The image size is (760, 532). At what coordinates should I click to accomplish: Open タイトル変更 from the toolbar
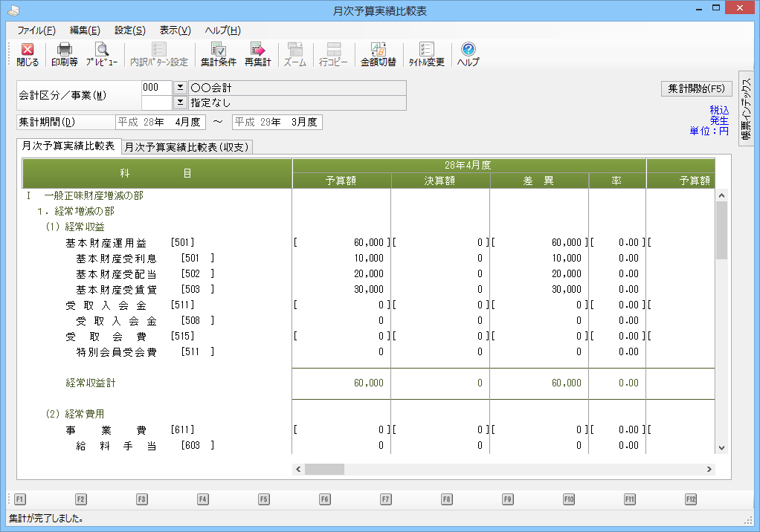click(426, 50)
